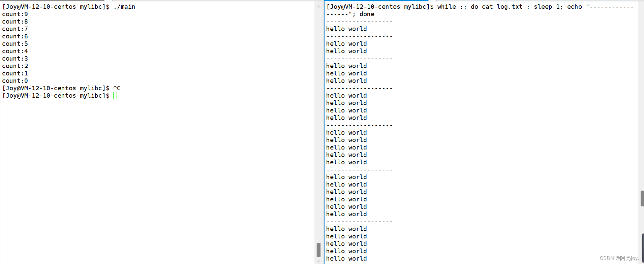Select the "count:3" output line
The width and height of the screenshot is (644, 264).
click(x=15, y=59)
